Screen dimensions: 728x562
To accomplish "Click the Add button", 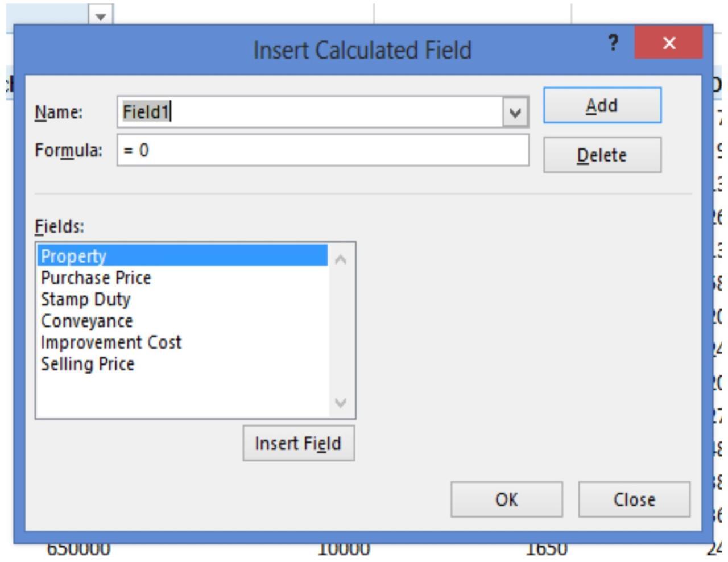I will [603, 105].
